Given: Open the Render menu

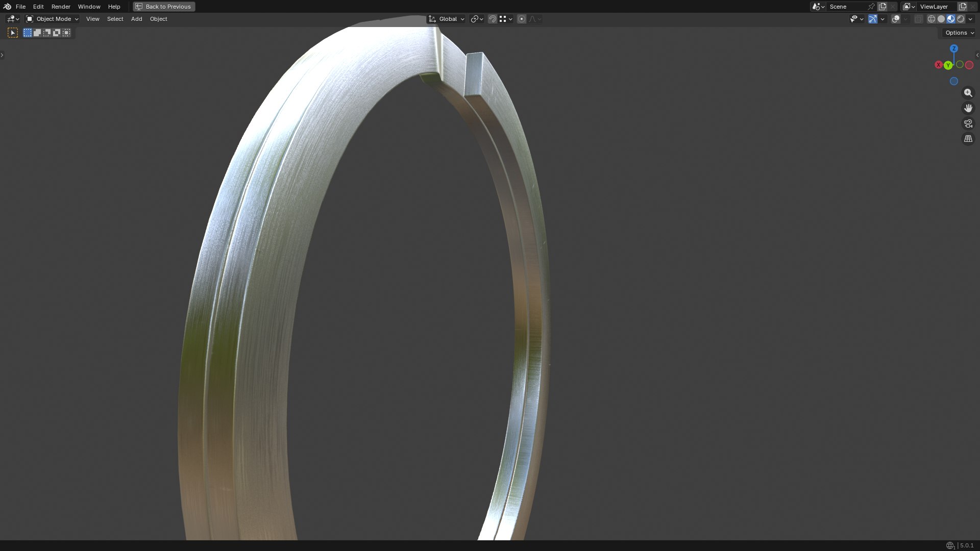Looking at the screenshot, I should click(x=61, y=7).
